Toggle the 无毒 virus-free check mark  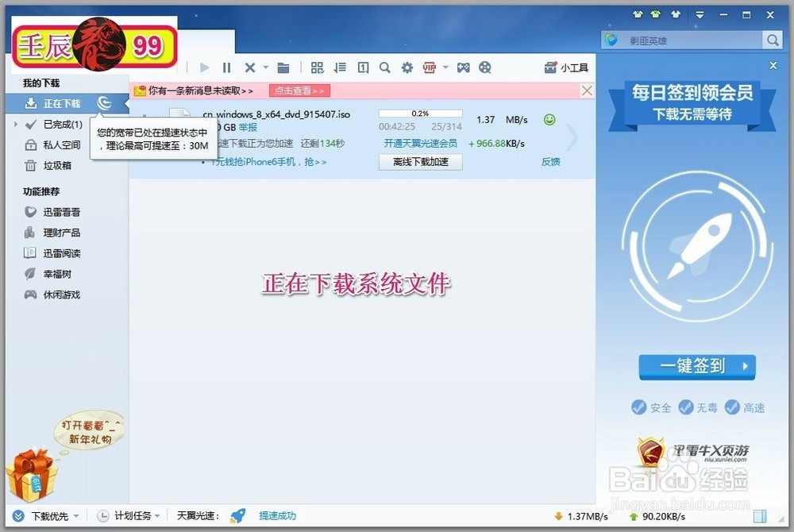coord(686,407)
